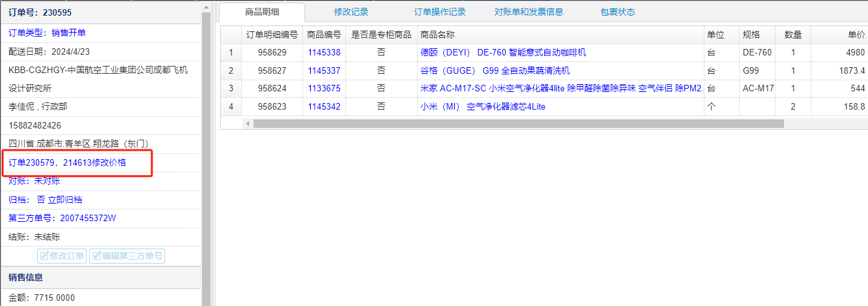The height and width of the screenshot is (306, 868).
Task: Open product number 1145342 link
Action: coord(324,106)
